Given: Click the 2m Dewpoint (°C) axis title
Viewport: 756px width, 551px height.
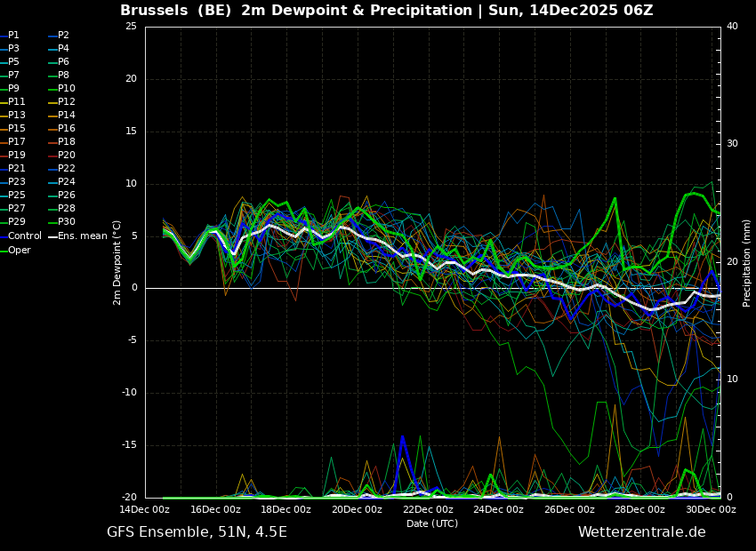Looking at the screenshot, I should click(117, 262).
